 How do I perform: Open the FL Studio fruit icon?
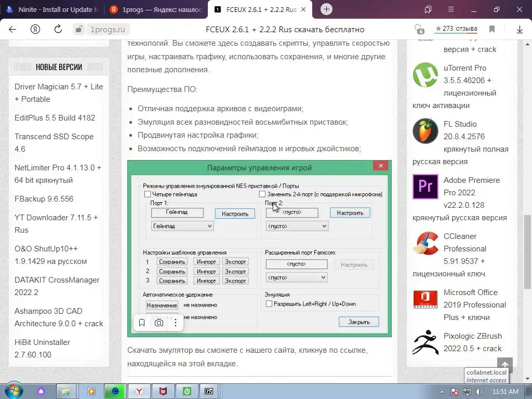(425, 130)
